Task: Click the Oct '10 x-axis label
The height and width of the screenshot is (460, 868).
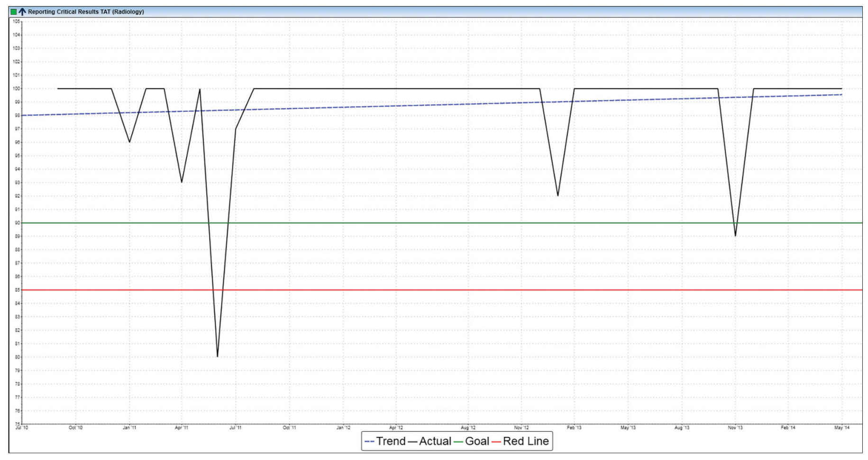Action: pos(75,428)
